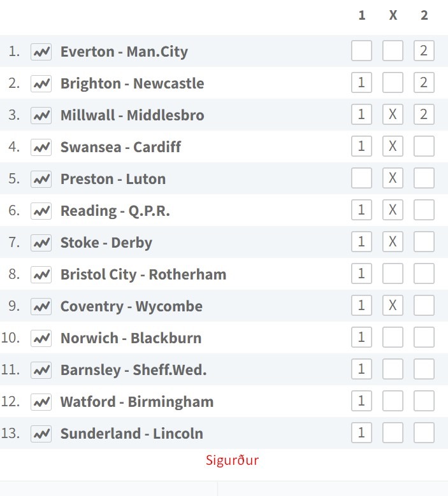Tick the away win box for Swansea - Cardiff
This screenshot has height=496, width=448.
[424, 146]
